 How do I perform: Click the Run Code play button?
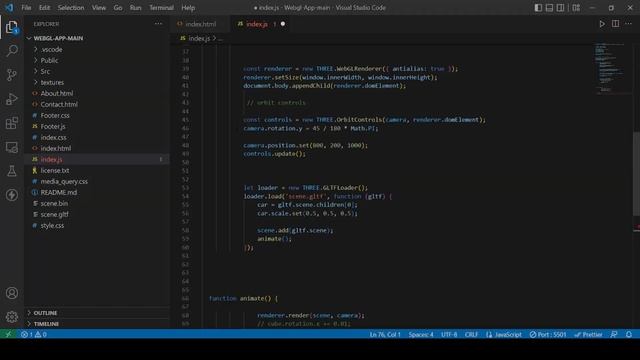coord(602,24)
